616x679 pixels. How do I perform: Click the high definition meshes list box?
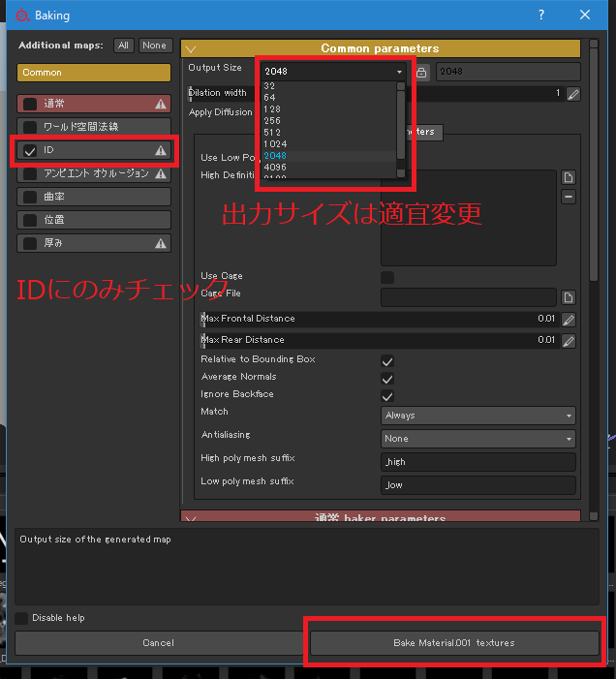point(469,218)
